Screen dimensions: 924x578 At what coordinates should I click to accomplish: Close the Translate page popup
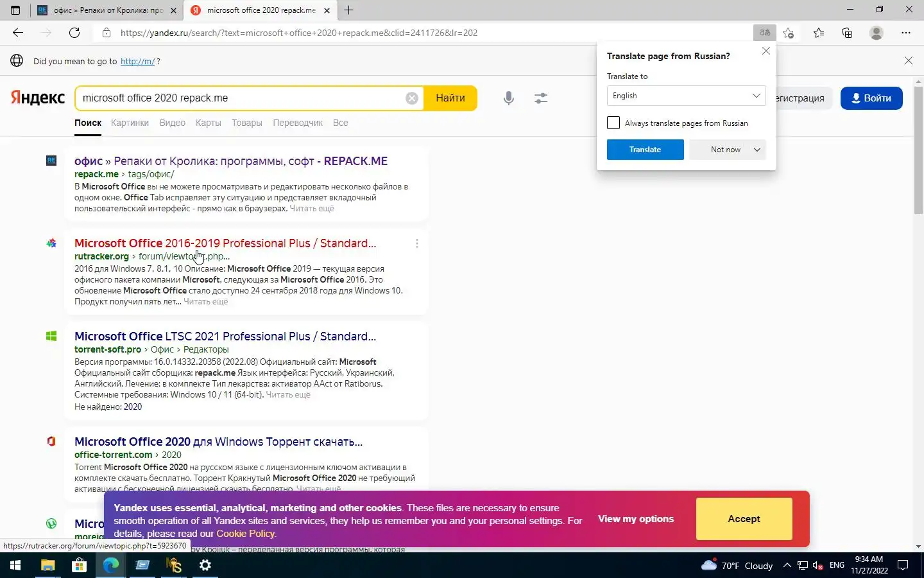pos(766,51)
